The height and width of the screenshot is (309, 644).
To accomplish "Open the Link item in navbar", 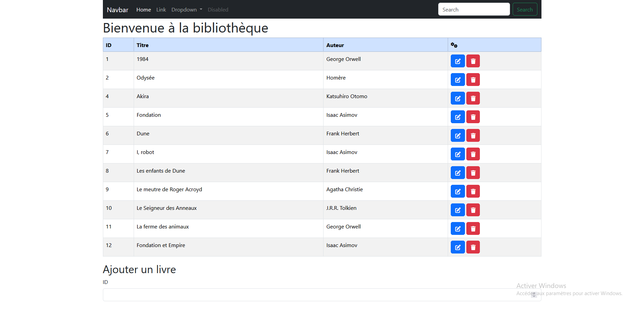I will click(161, 10).
